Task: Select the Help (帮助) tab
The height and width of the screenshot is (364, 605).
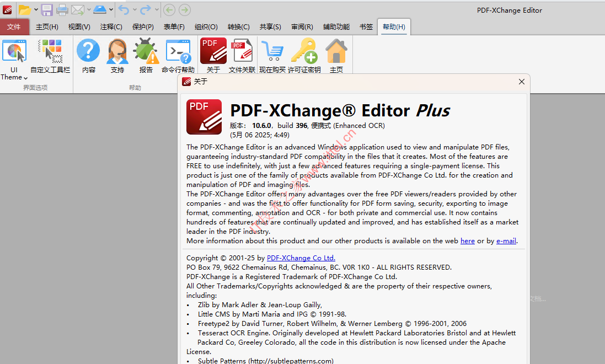Action: click(x=394, y=27)
